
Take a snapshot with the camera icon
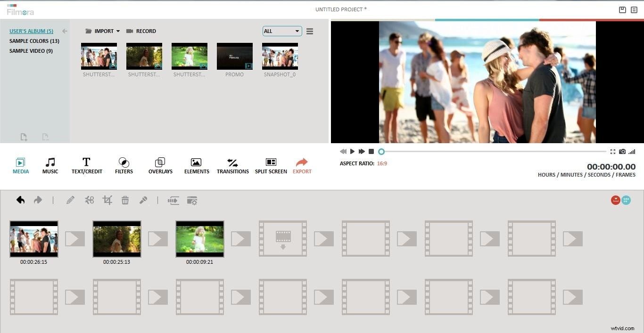click(622, 151)
